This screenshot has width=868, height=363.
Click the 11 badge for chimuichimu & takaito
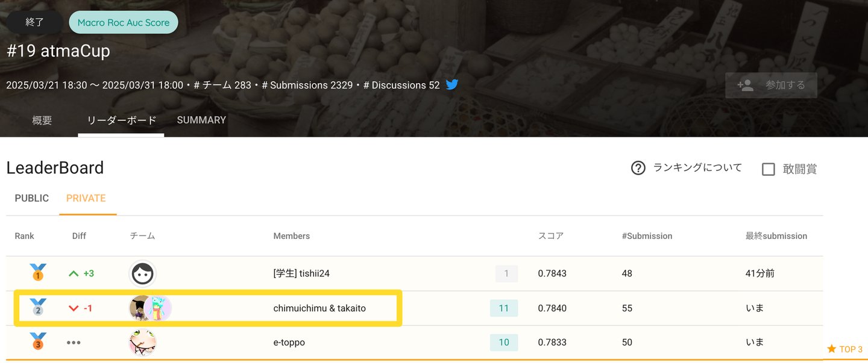(x=504, y=308)
